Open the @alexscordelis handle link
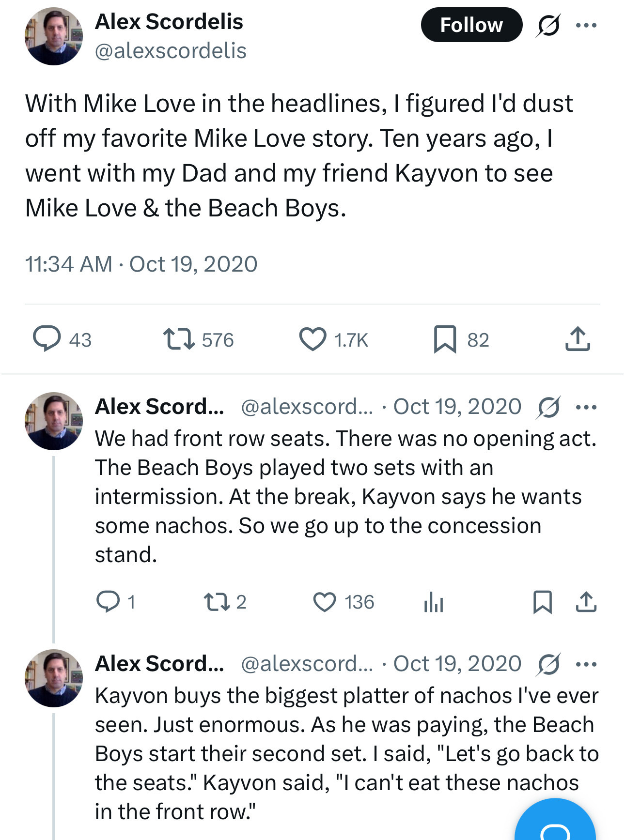 pyautogui.click(x=171, y=51)
